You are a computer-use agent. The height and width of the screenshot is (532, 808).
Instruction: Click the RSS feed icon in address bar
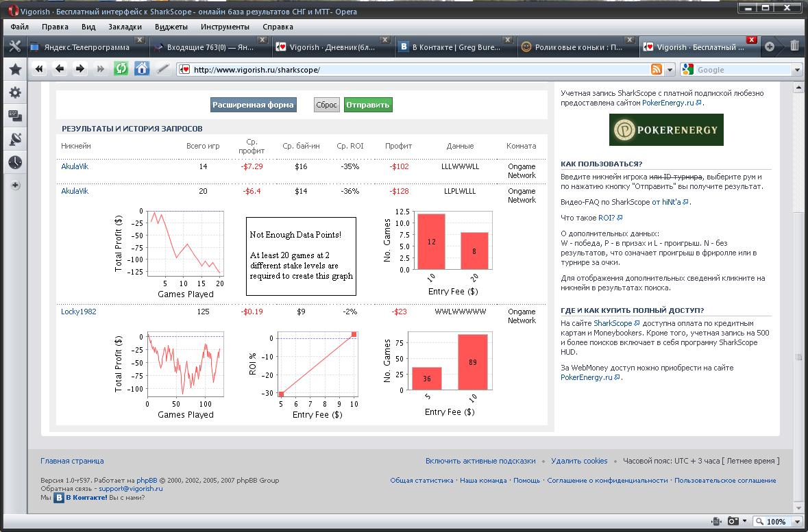656,70
